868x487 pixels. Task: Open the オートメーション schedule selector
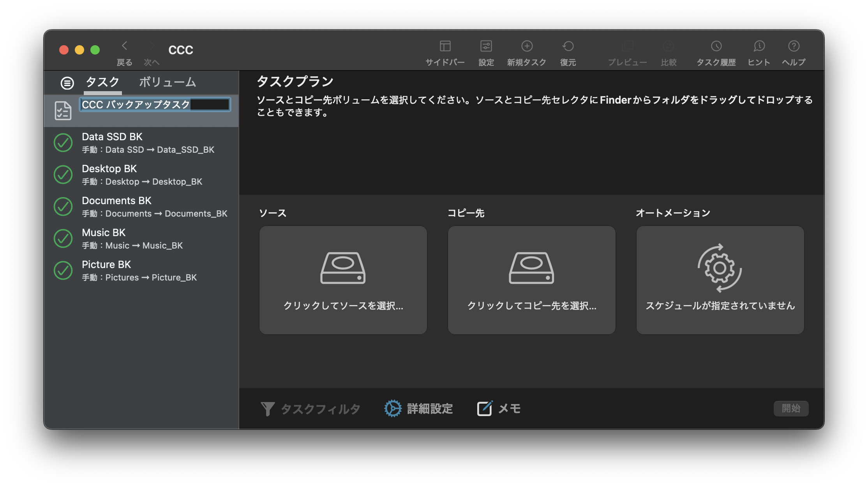click(719, 280)
